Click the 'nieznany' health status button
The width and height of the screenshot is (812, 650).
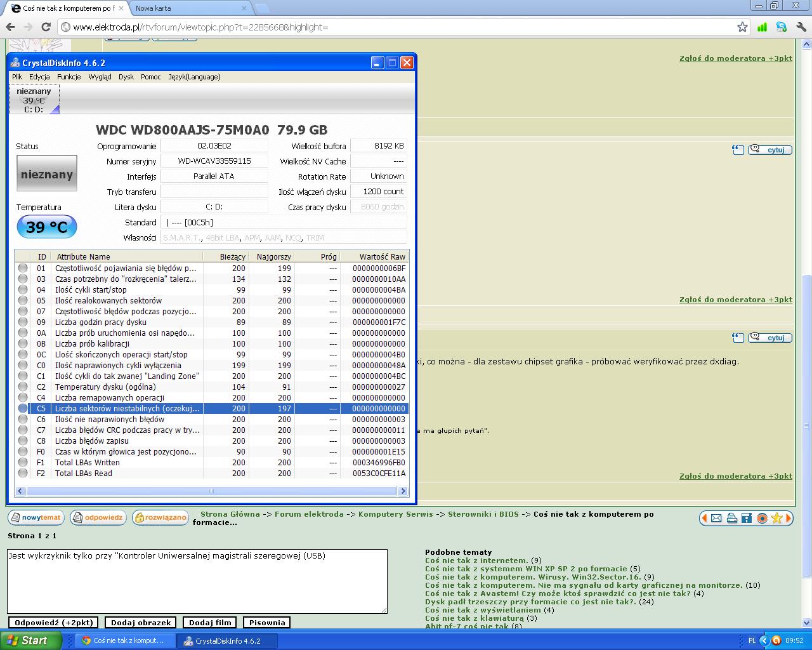tap(47, 174)
